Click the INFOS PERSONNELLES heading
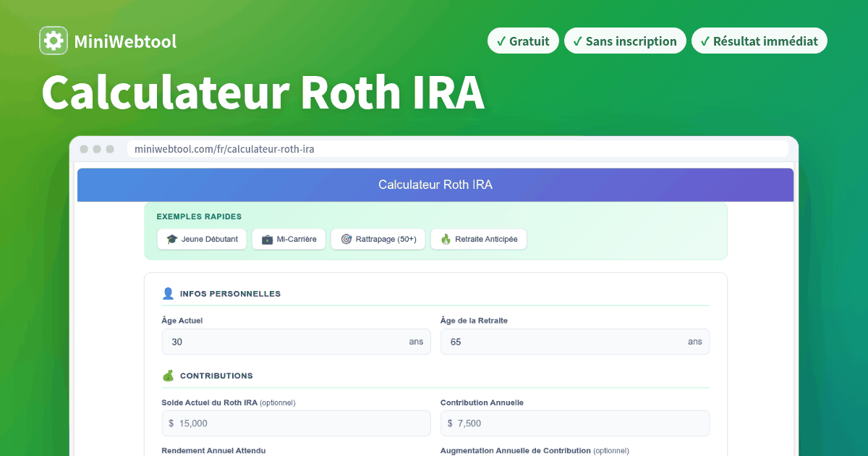This screenshot has width=868, height=456. [x=230, y=294]
